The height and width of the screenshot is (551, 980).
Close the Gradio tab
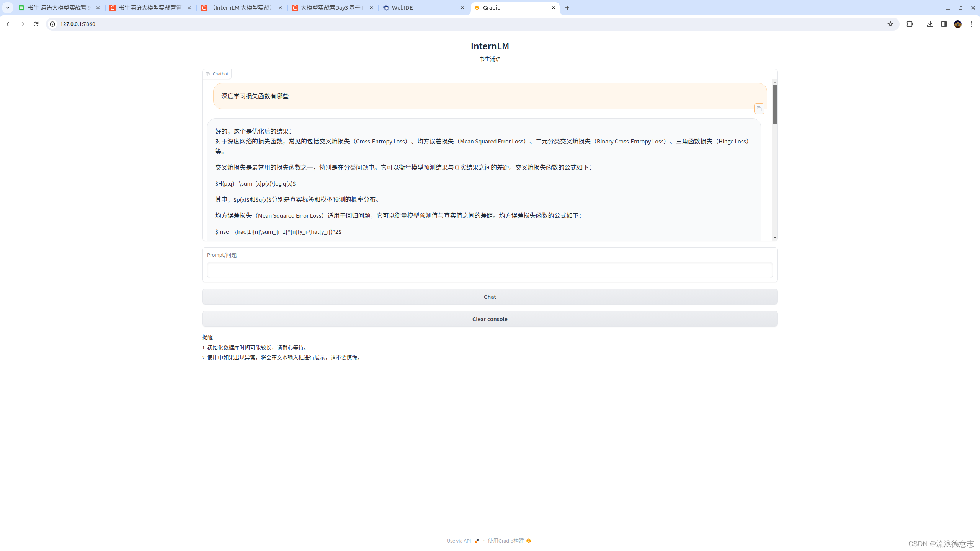point(554,8)
